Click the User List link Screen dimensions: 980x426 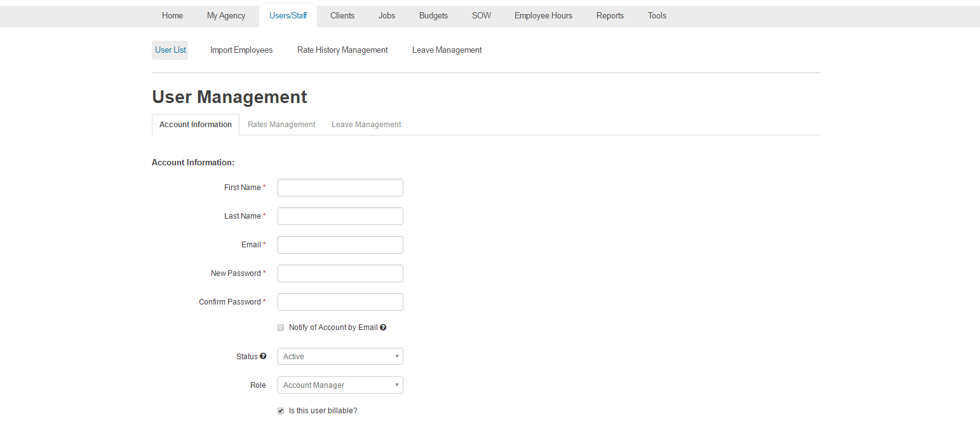170,50
